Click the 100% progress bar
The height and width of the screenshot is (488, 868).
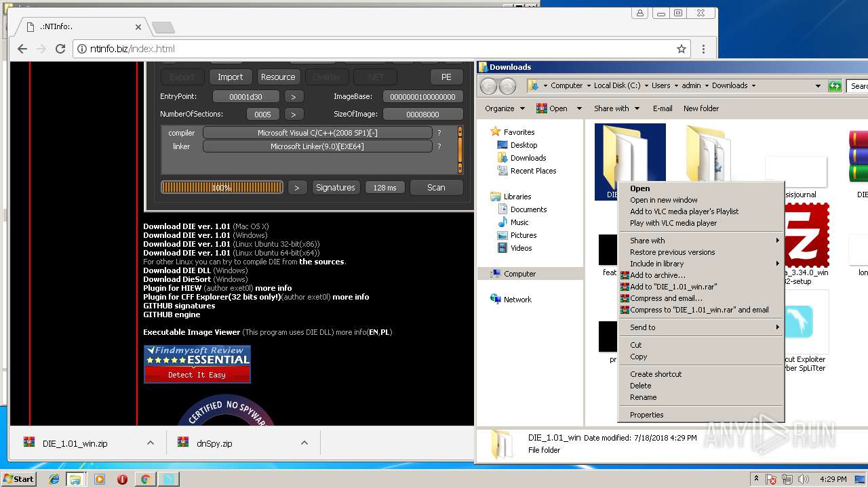[x=222, y=188]
